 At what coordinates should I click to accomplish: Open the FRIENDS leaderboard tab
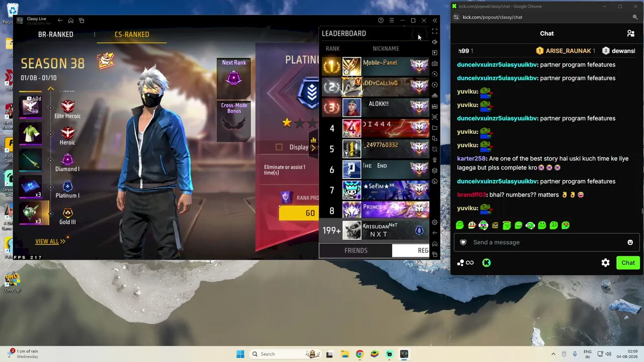[356, 250]
